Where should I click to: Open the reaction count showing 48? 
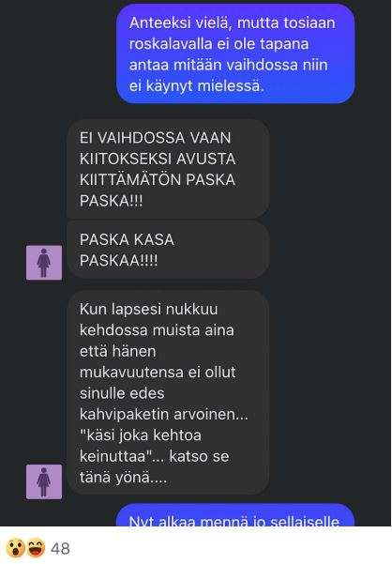(x=60, y=549)
